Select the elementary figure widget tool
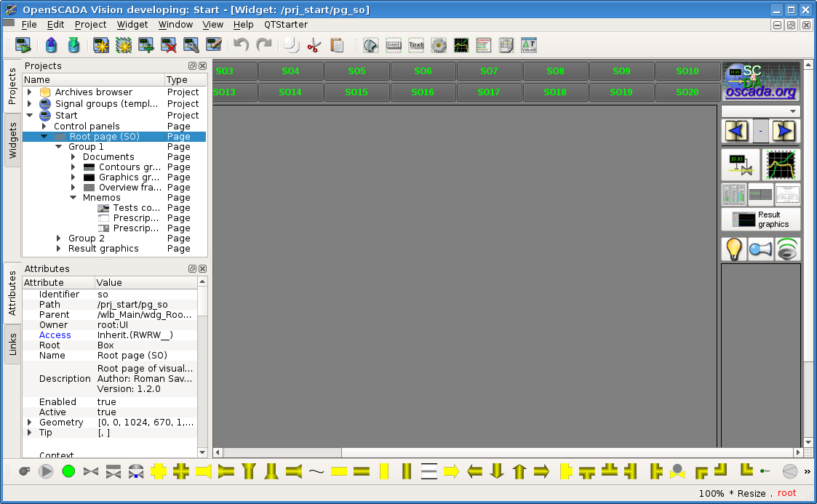 (x=371, y=45)
